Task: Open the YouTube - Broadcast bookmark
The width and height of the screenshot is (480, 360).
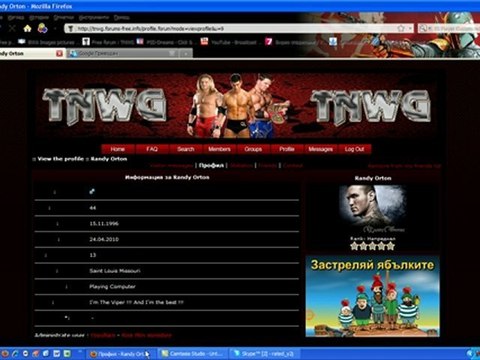Action: click(229, 42)
